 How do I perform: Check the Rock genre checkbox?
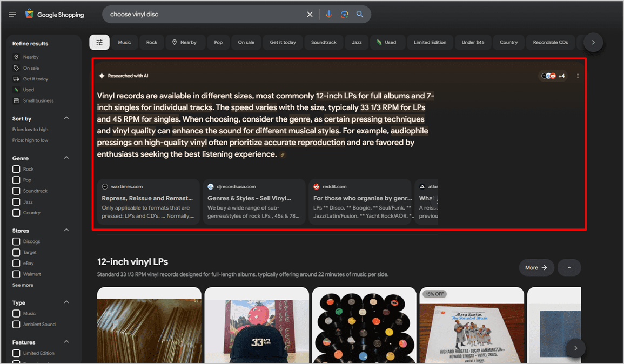[16, 169]
